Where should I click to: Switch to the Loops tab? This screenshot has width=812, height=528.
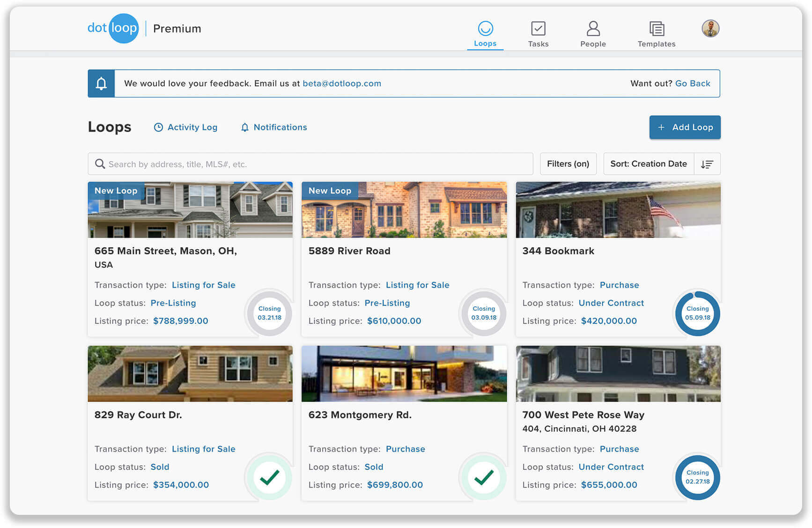click(485, 43)
